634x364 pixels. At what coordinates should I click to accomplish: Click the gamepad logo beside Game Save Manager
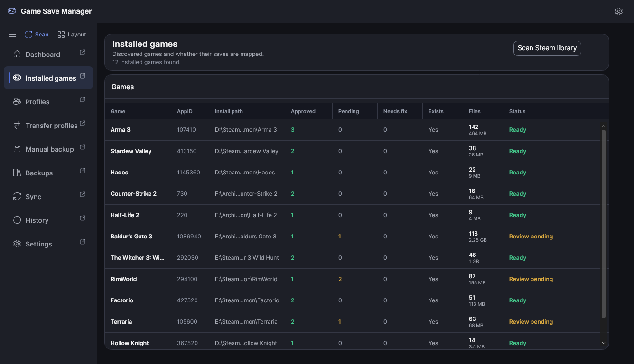12,11
